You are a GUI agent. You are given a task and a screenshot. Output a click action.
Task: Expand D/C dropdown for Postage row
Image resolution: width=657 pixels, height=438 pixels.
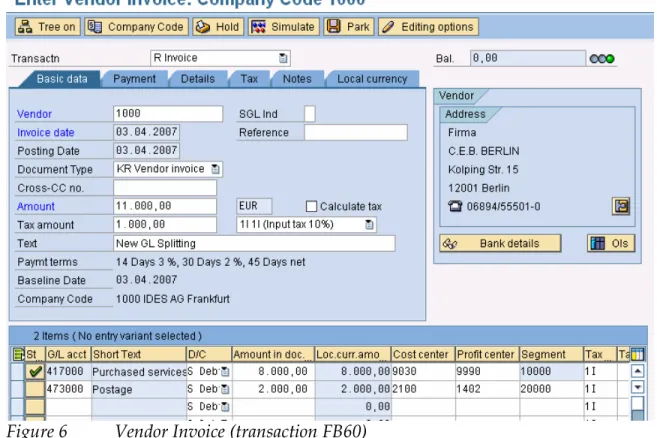(x=225, y=389)
